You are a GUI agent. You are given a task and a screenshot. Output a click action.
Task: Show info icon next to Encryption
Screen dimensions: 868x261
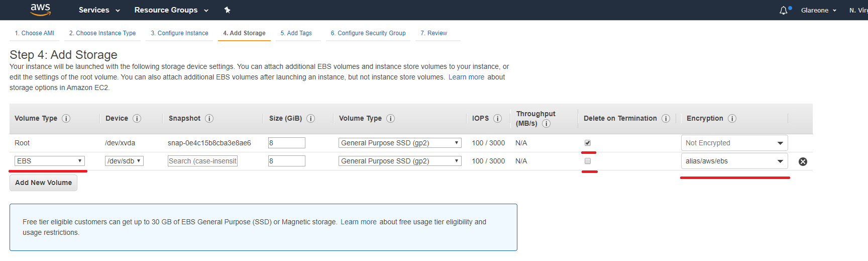coord(732,119)
